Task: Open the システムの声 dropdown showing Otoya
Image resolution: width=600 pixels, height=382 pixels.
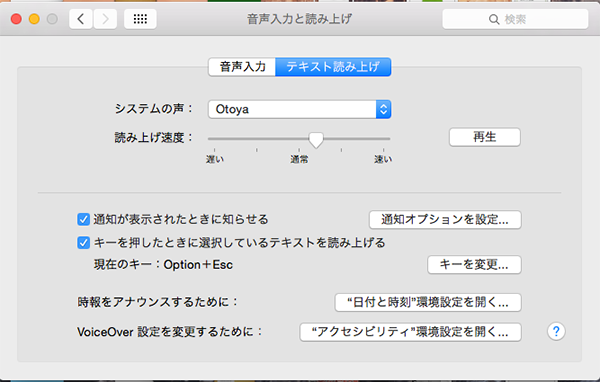Action: [x=299, y=109]
